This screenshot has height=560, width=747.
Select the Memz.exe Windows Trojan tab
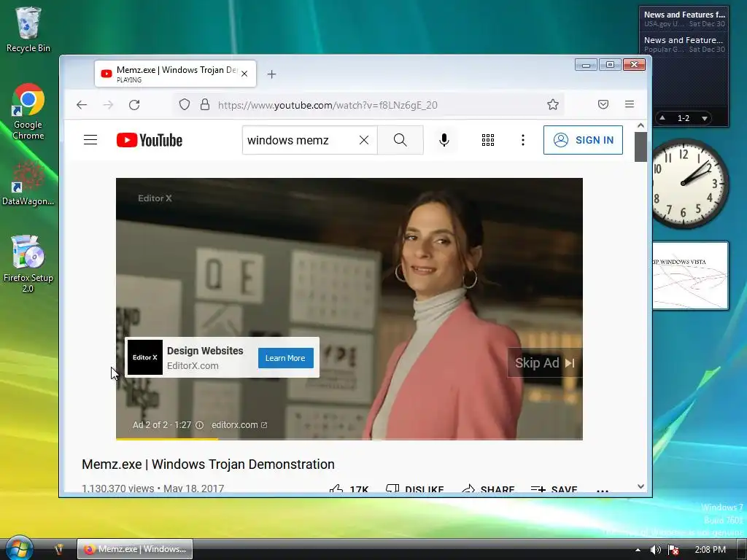point(175,74)
